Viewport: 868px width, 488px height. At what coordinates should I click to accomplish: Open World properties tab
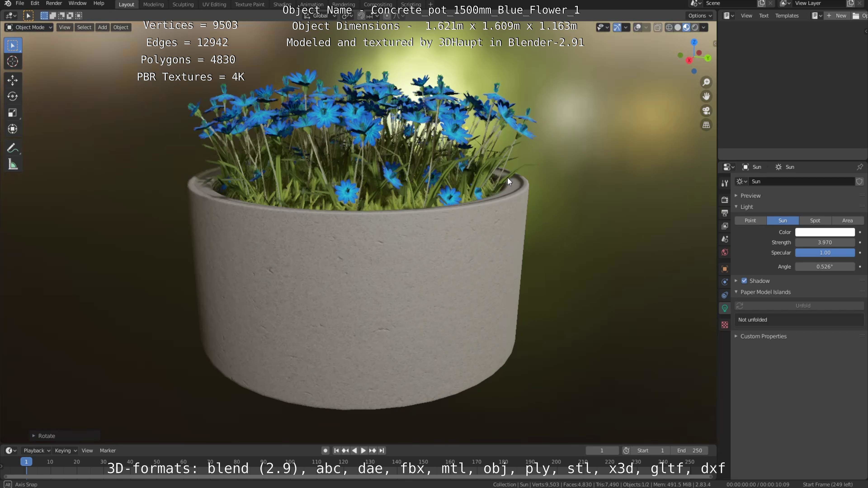pos(724,252)
